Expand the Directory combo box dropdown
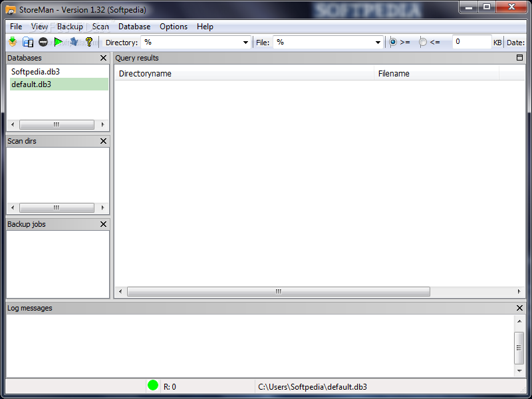Screen dimensions: 532x399 pyautogui.click(x=245, y=43)
